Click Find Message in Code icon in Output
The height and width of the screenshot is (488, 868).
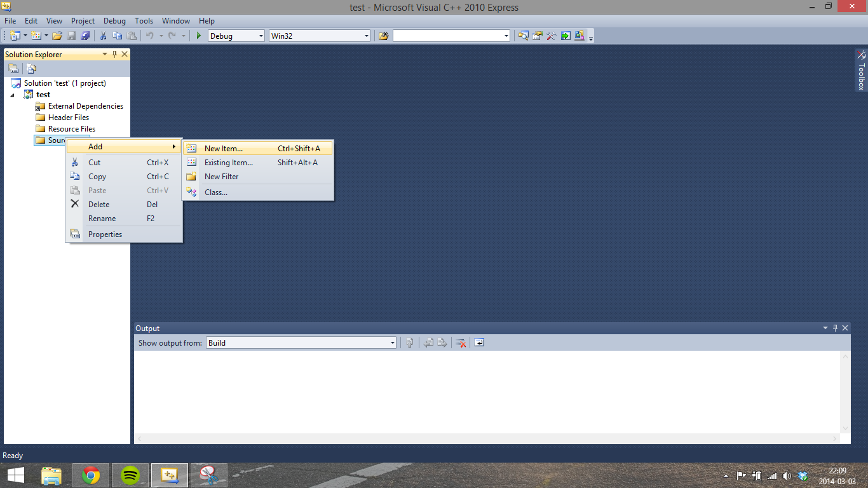pos(410,342)
